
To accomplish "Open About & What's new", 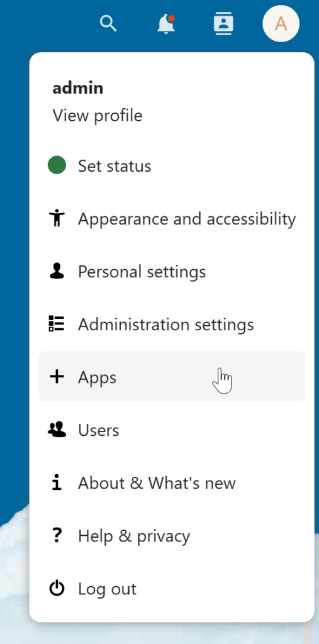I will (x=172, y=482).
